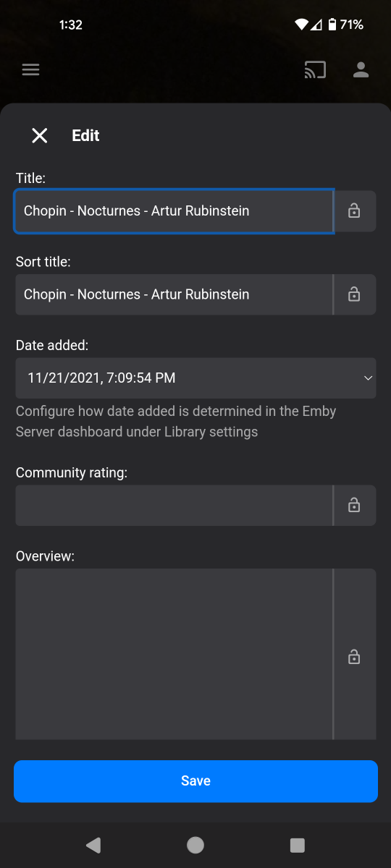Tap the Wi-Fi status icon

(x=301, y=25)
